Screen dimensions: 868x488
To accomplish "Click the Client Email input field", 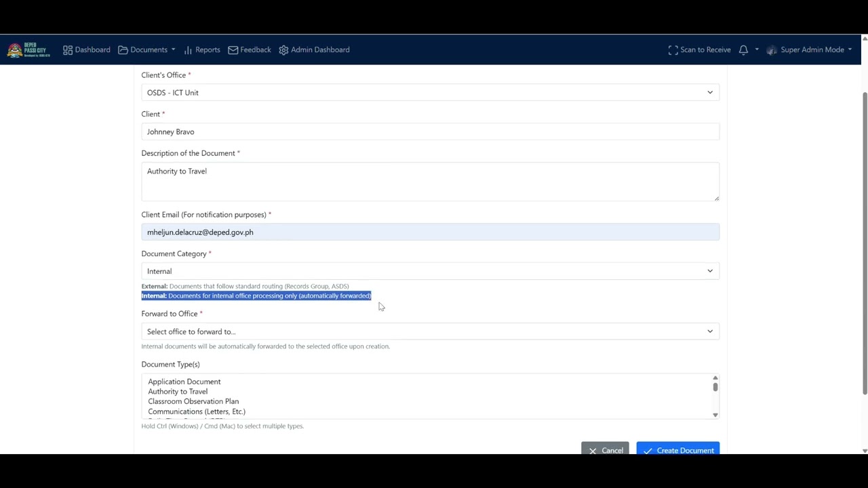I will (x=430, y=232).
